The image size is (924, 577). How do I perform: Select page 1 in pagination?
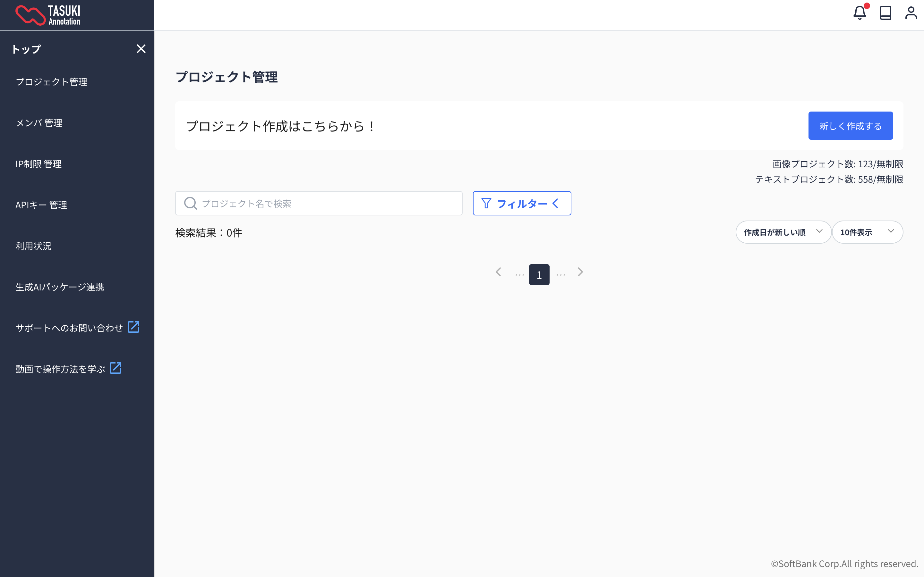coord(539,274)
